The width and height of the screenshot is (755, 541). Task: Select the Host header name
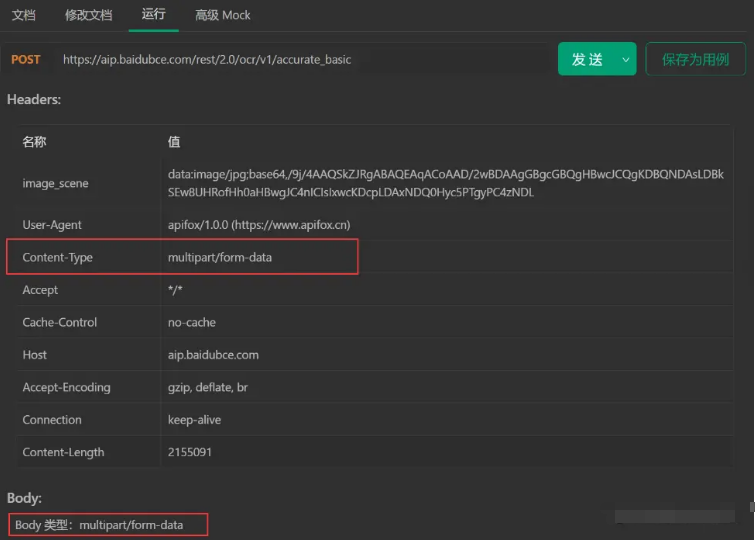[x=35, y=355]
